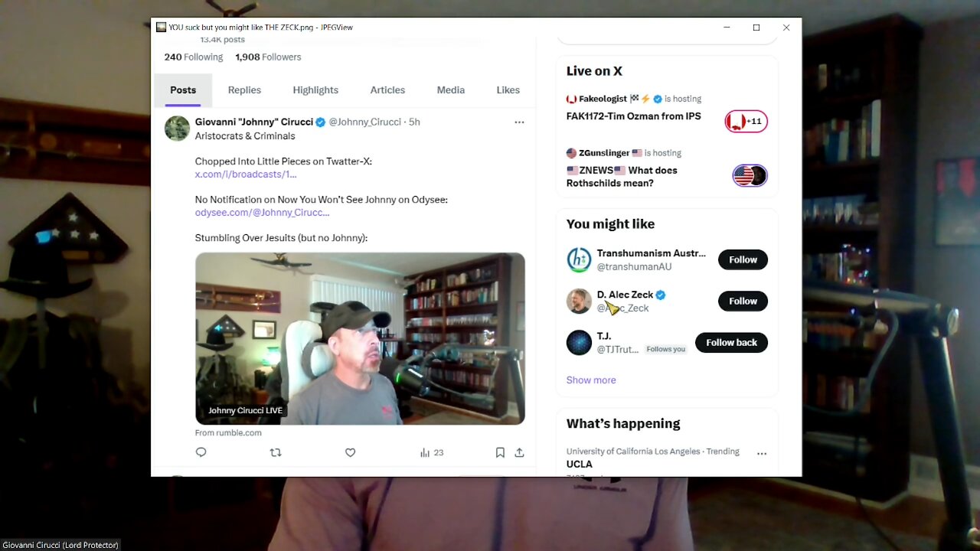This screenshot has width=980, height=551.
Task: Open the x.com broadcasts link
Action: [246, 174]
